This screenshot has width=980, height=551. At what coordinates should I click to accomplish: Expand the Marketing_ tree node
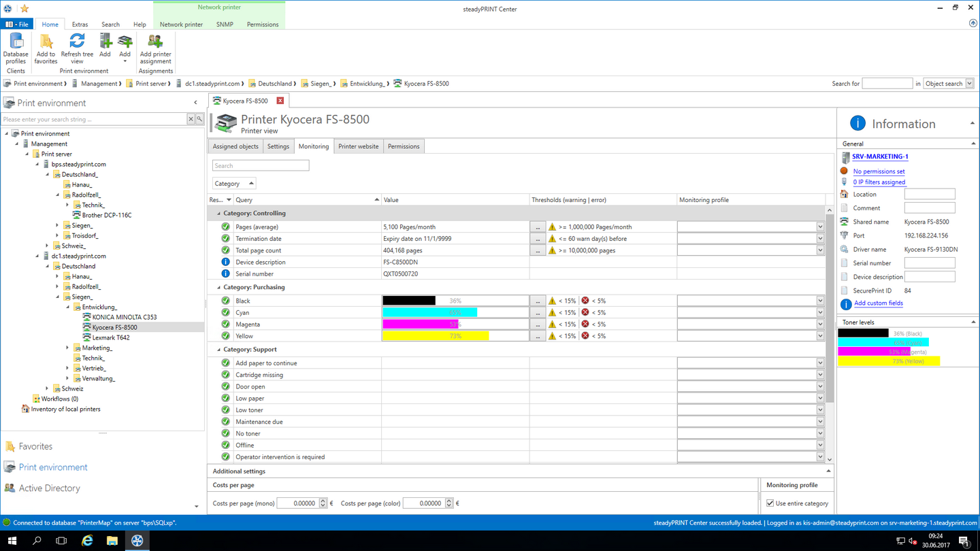[x=67, y=348]
